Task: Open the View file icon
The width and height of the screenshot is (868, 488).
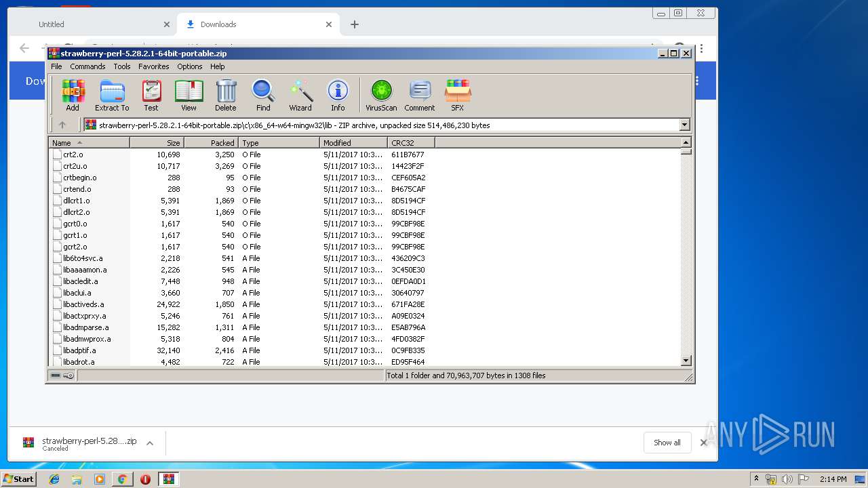Action: pyautogui.click(x=189, y=95)
